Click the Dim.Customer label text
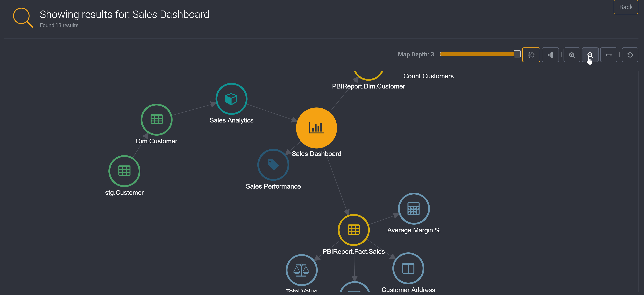644x295 pixels. (156, 141)
